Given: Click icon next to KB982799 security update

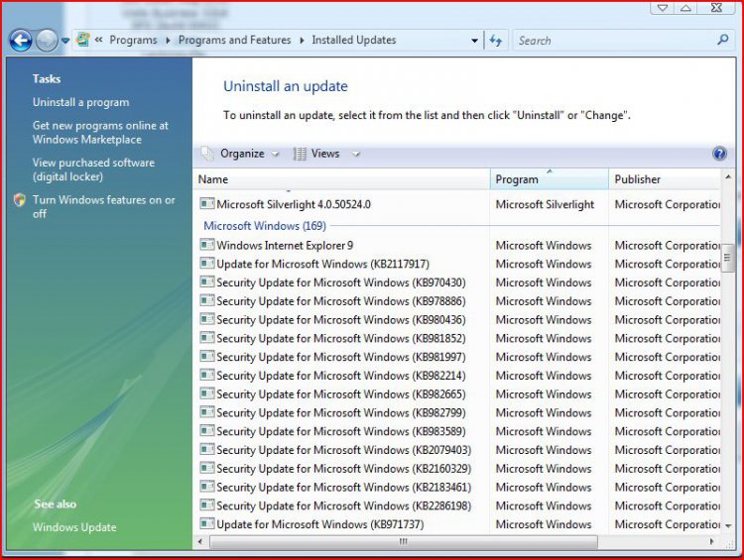Looking at the screenshot, I should coord(207,412).
